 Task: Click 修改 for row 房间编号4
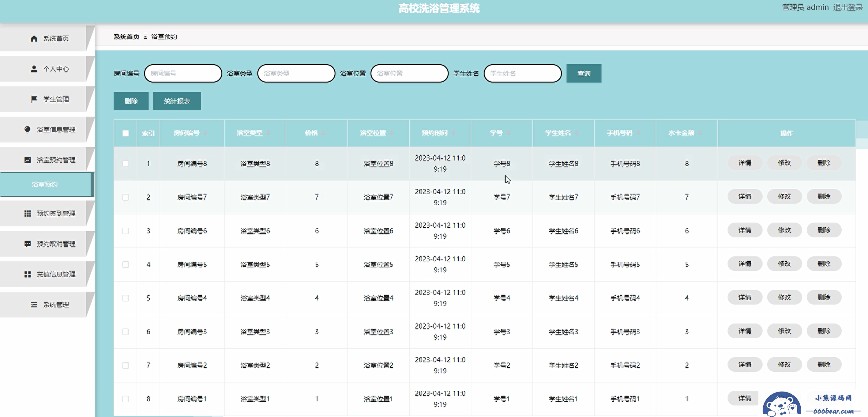pos(784,297)
